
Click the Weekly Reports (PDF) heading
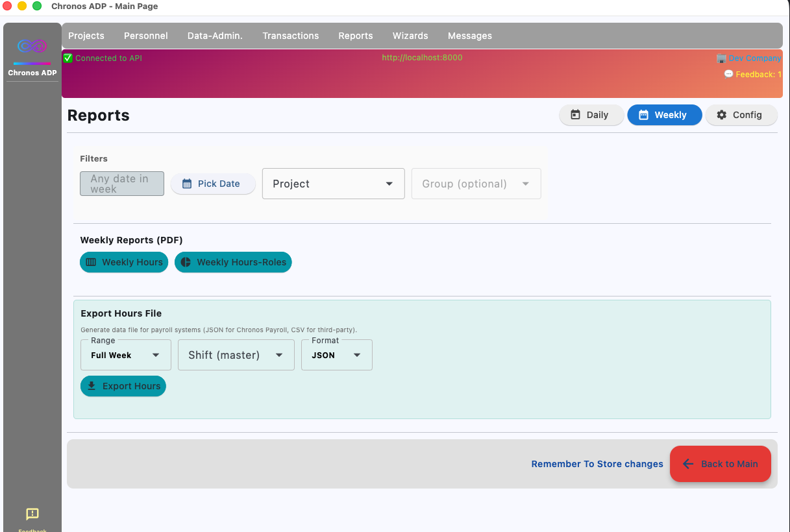click(132, 240)
